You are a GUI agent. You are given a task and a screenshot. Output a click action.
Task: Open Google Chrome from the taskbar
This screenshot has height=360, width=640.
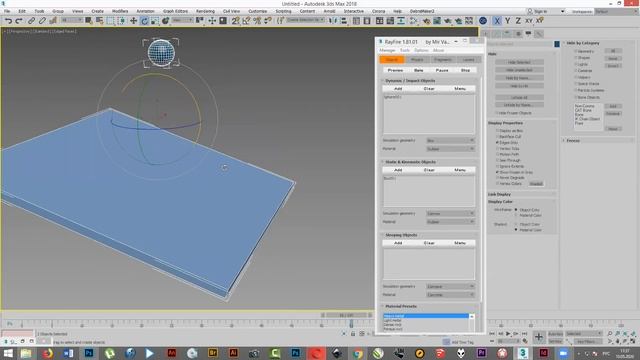pos(358,353)
